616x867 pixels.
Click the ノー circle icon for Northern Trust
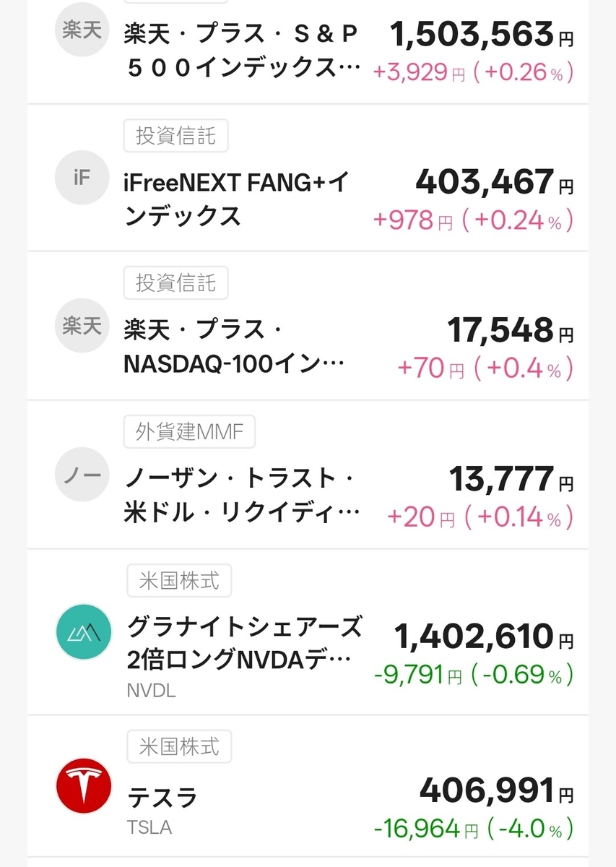click(x=82, y=475)
